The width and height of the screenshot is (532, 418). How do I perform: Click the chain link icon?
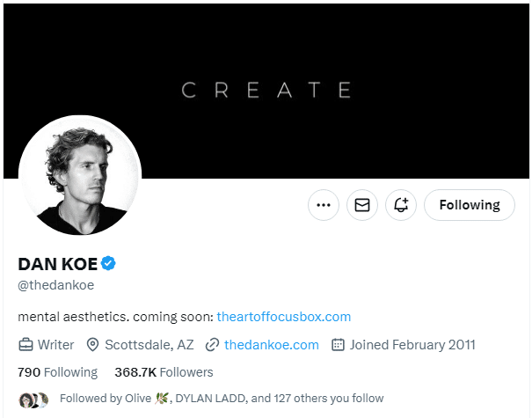(212, 345)
